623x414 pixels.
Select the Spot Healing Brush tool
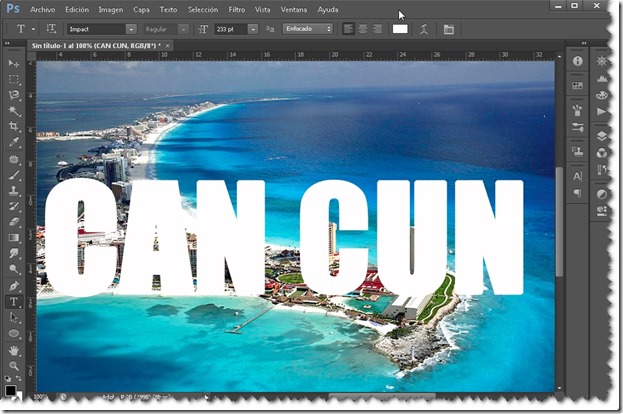click(14, 159)
